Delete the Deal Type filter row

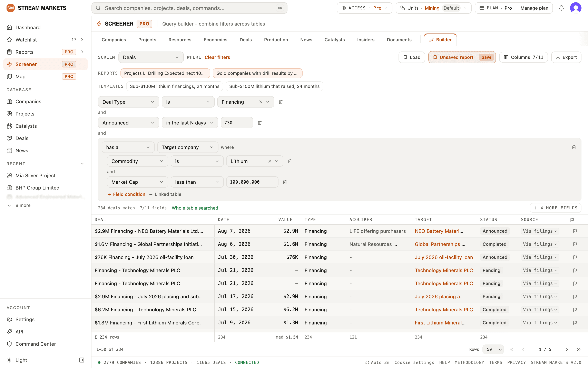(281, 102)
